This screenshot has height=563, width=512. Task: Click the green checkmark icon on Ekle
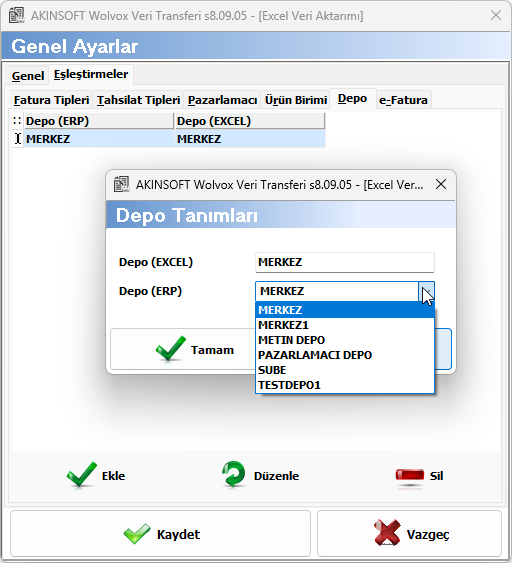(82, 475)
